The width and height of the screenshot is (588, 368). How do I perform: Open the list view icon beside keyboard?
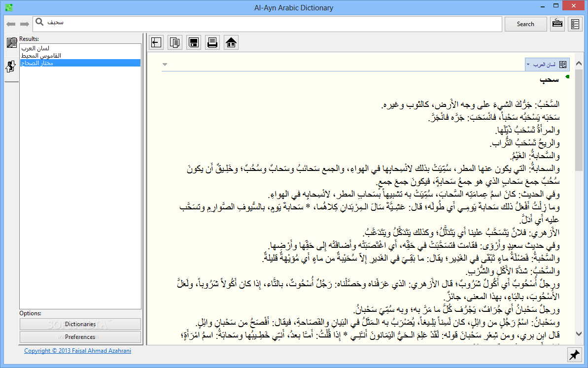575,24
